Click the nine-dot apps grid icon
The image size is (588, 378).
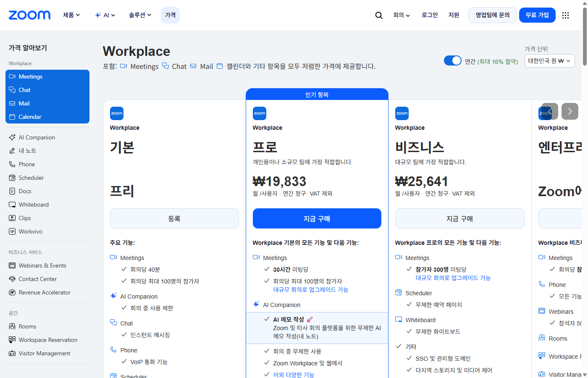(x=565, y=15)
